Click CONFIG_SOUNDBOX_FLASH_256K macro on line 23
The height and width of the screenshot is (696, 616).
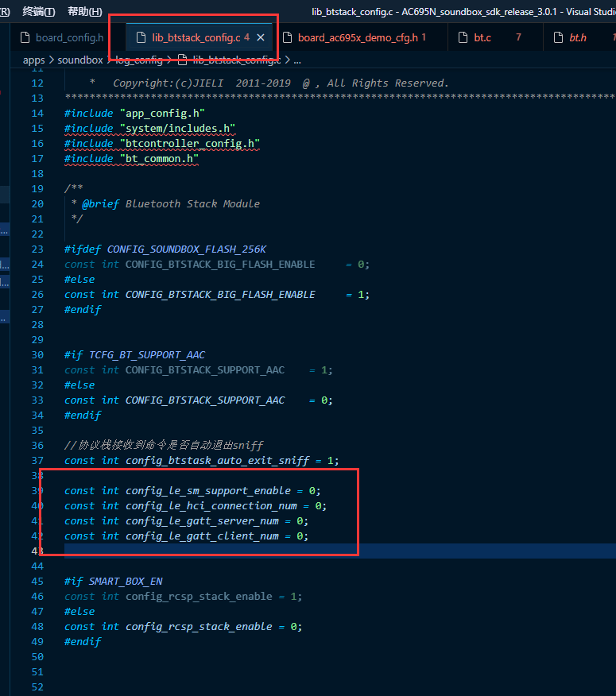tap(187, 249)
